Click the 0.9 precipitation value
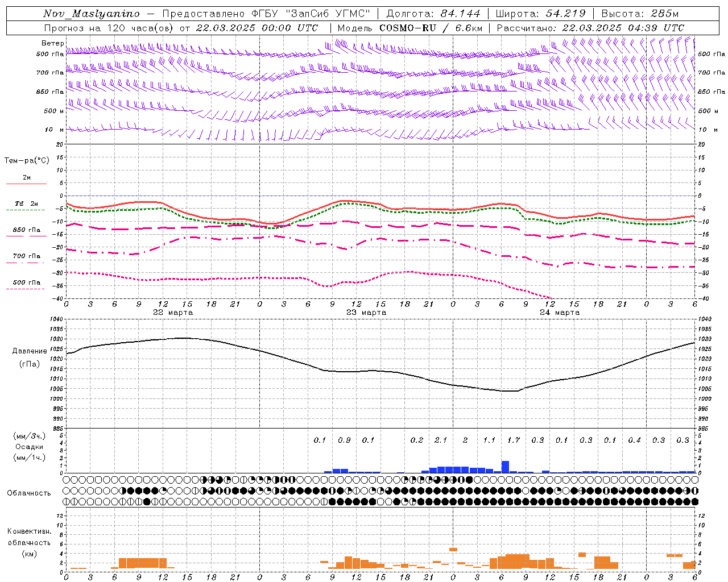 coord(344,440)
